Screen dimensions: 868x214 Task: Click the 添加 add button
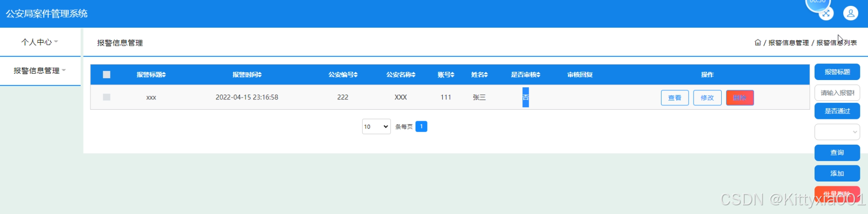click(x=837, y=174)
